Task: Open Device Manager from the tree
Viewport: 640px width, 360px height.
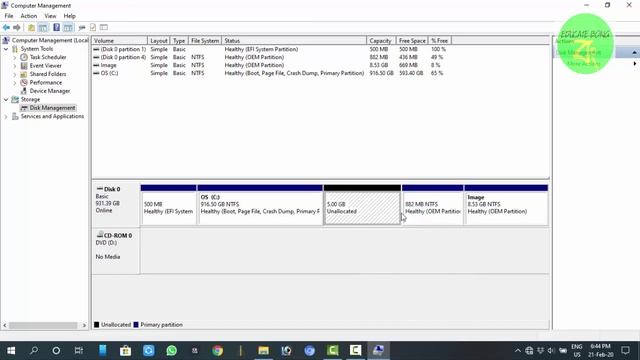Action: coord(49,91)
